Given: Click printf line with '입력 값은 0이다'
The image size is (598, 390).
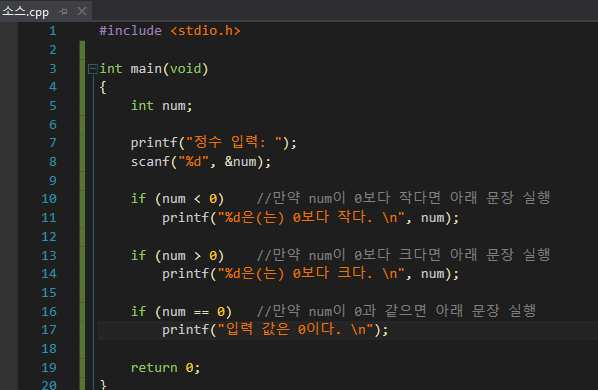Looking at the screenshot, I should pos(275,329).
